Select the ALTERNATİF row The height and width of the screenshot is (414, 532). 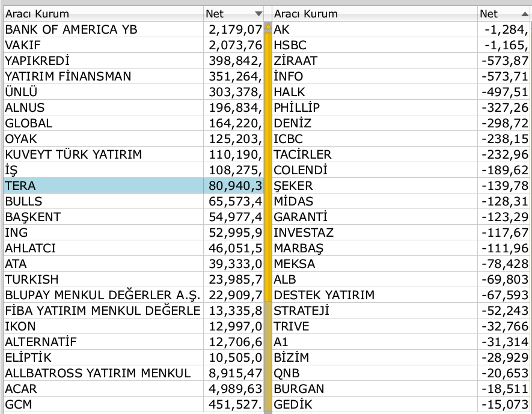[x=133, y=342]
